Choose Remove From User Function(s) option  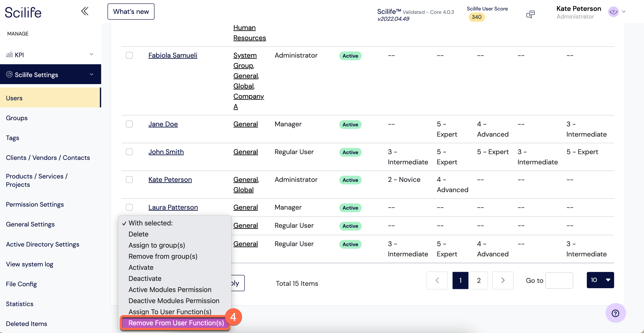pos(176,323)
